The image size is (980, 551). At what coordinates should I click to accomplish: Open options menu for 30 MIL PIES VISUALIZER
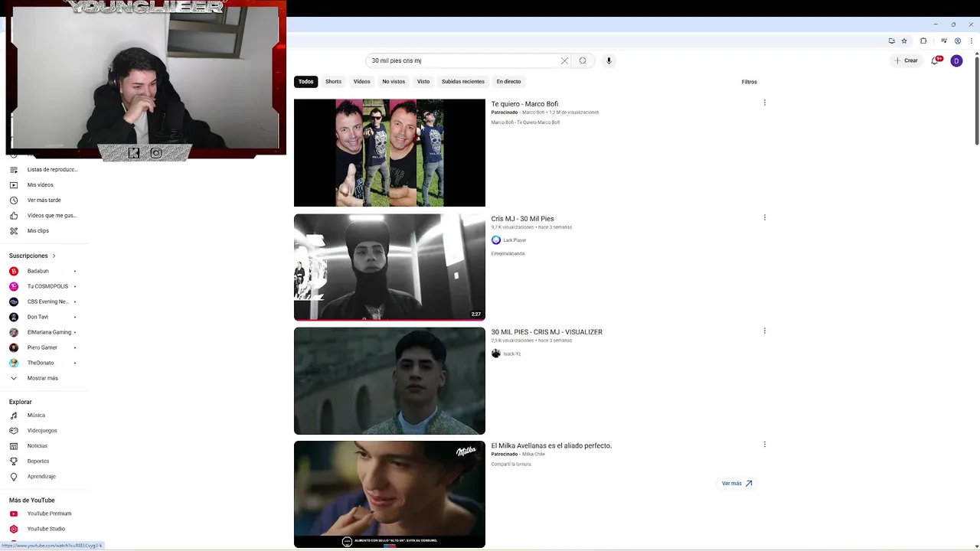click(x=764, y=331)
